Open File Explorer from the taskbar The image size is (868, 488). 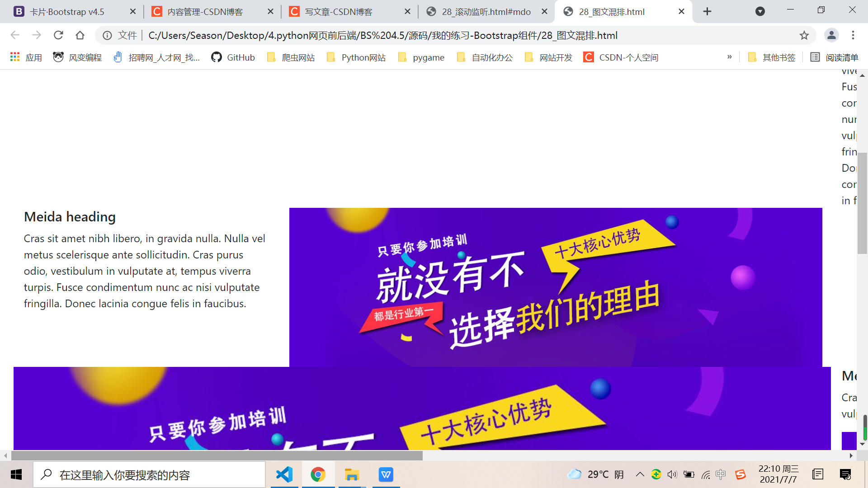click(x=352, y=474)
